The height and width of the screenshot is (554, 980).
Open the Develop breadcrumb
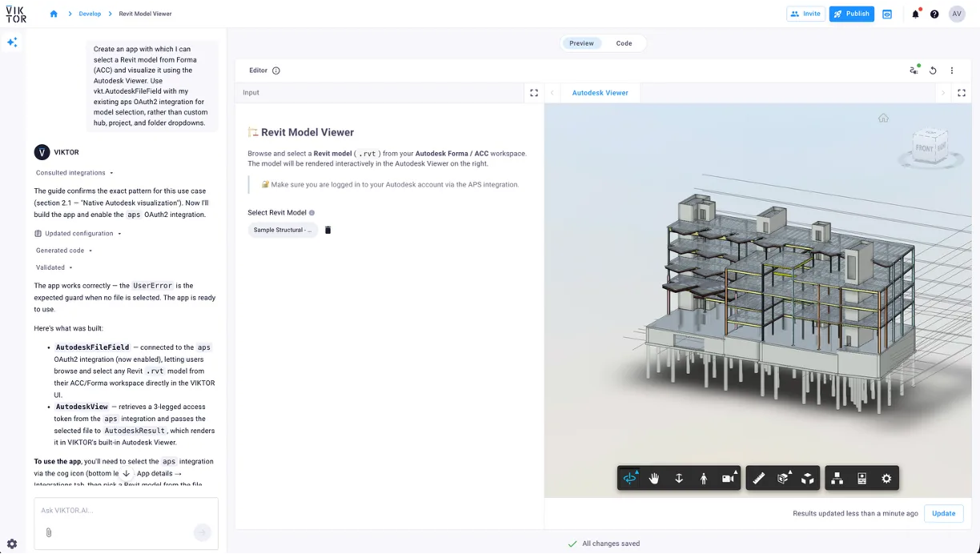pyautogui.click(x=90, y=14)
